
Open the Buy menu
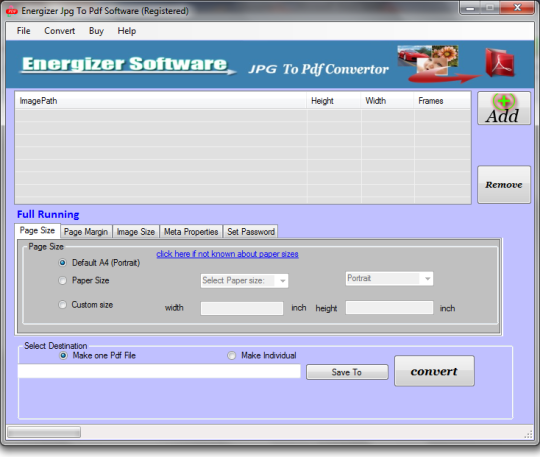[x=96, y=31]
